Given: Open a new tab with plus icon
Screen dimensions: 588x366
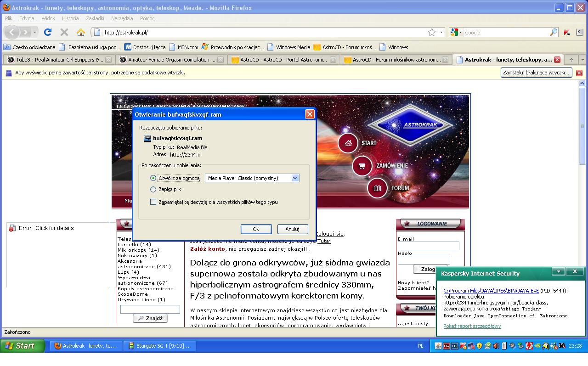Looking at the screenshot, I should pos(571,60).
